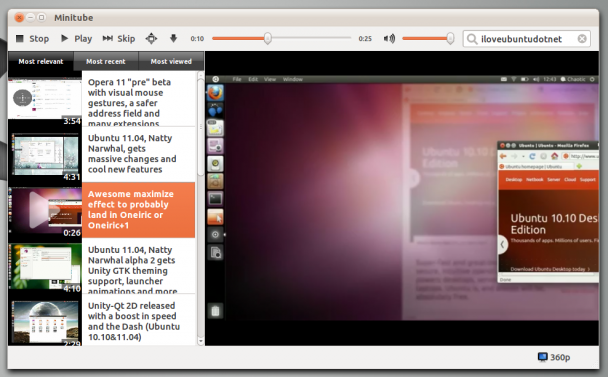The width and height of the screenshot is (608, 377).
Task: Click the Pidgin-like blue icon in video launcher
Action: tap(215, 111)
